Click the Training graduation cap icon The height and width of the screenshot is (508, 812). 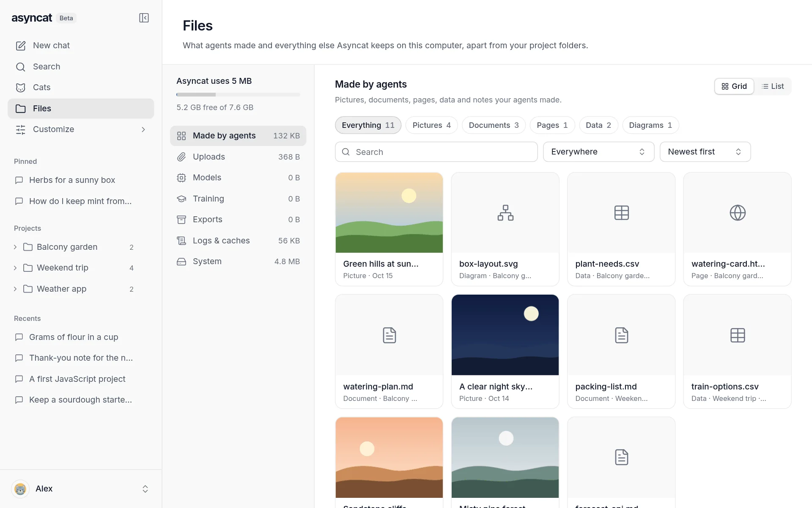coord(181,199)
